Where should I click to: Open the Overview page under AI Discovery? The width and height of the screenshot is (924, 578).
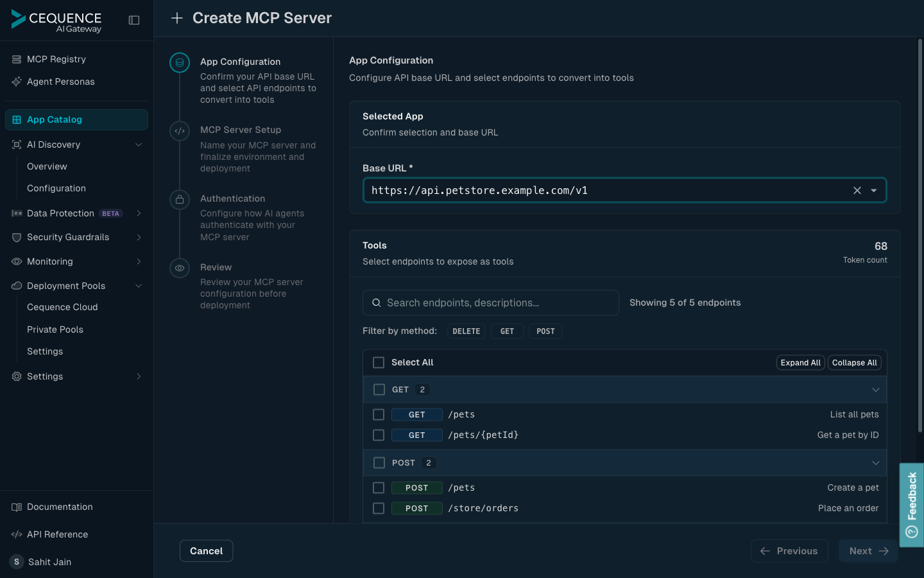click(x=47, y=166)
